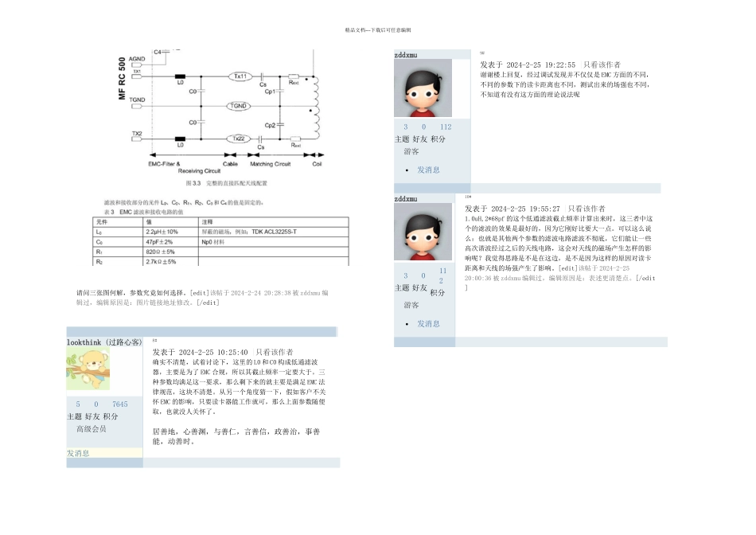Click 发消息 in the 19:55:27 post's profile
The width and height of the screenshot is (756, 535).
point(428,324)
